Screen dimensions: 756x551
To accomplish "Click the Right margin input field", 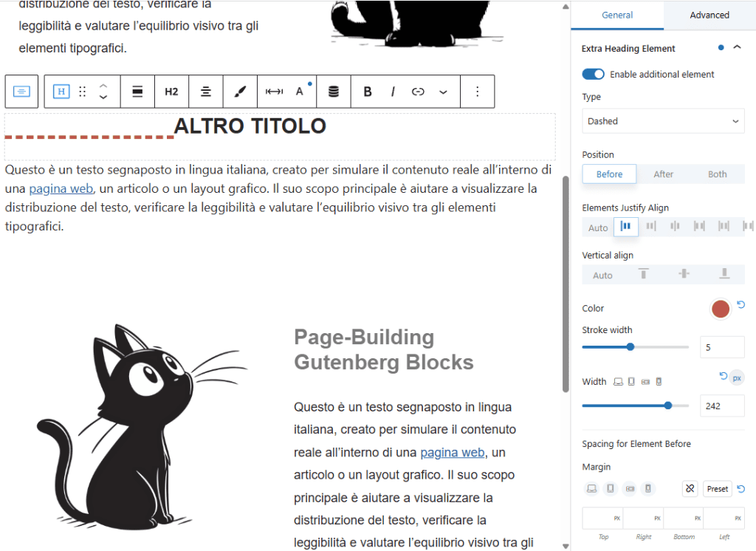I will (643, 519).
